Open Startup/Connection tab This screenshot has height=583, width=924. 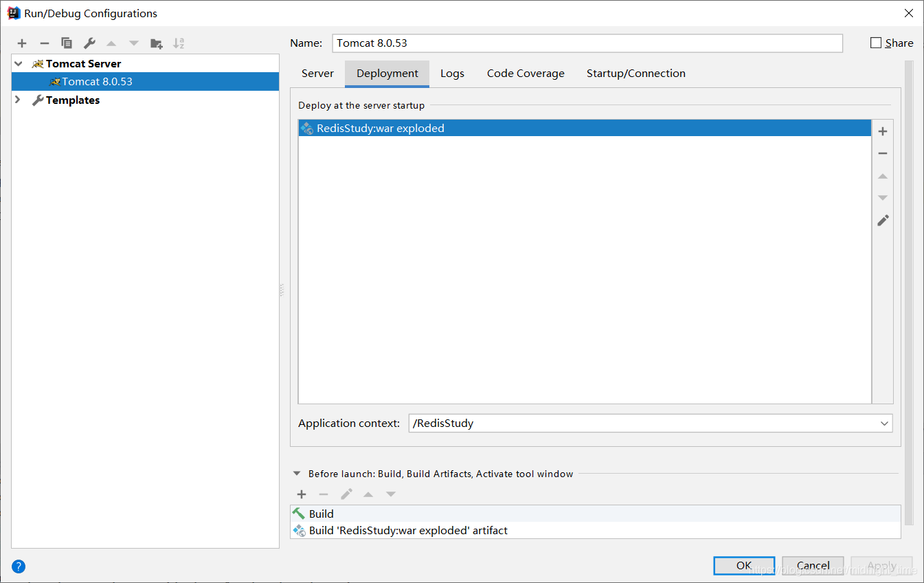click(636, 74)
